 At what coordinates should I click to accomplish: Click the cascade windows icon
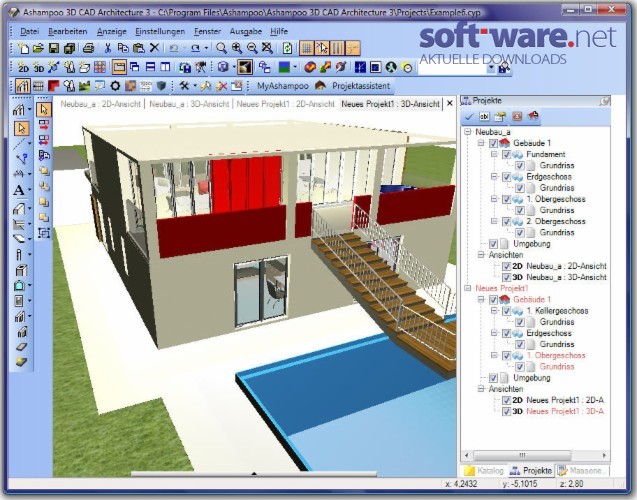134,67
